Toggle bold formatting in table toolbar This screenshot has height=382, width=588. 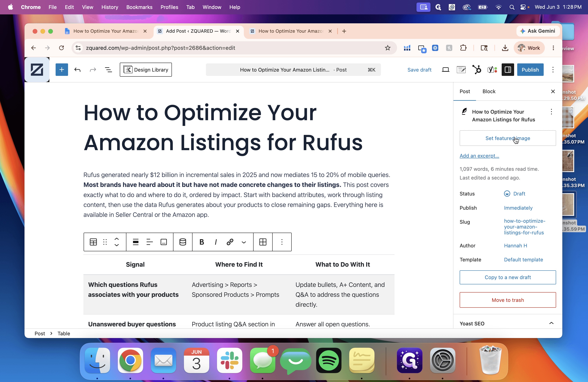(202, 242)
